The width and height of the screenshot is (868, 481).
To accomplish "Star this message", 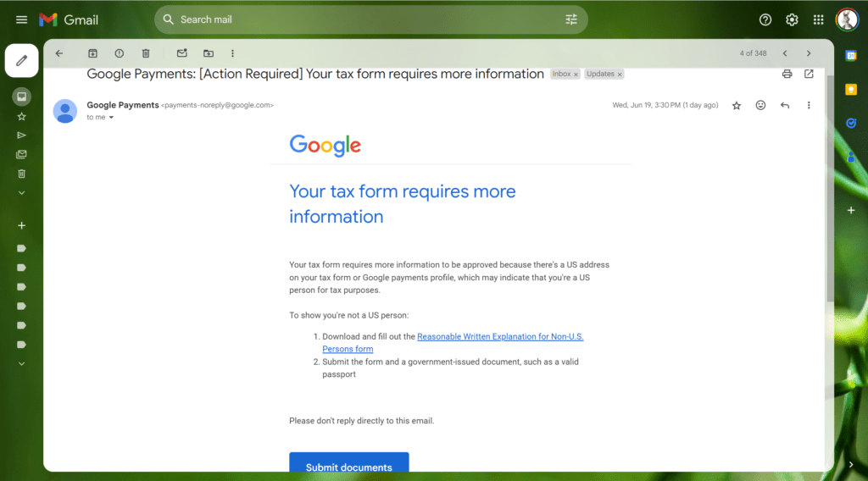I will (x=737, y=106).
